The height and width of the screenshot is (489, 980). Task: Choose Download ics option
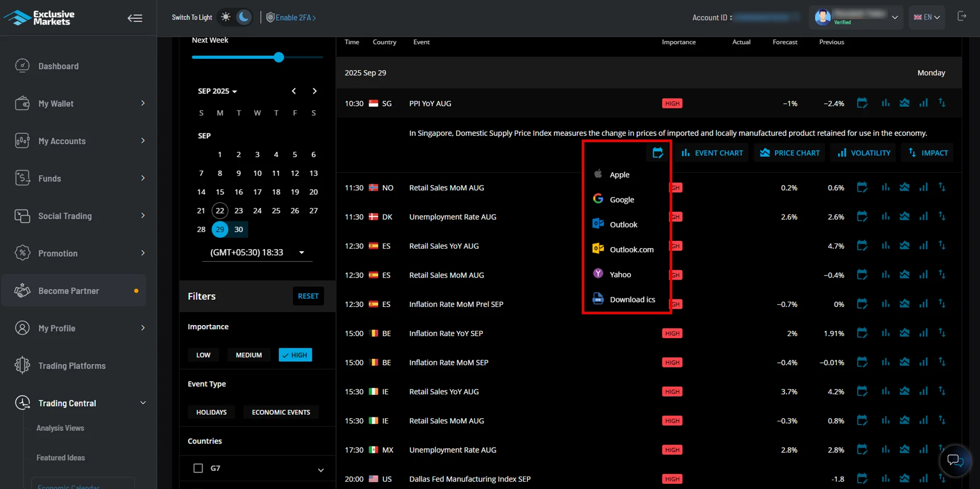point(631,299)
